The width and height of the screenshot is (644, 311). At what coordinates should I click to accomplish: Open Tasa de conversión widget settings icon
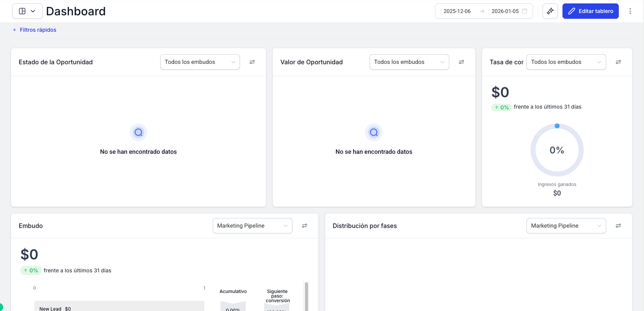pyautogui.click(x=618, y=62)
